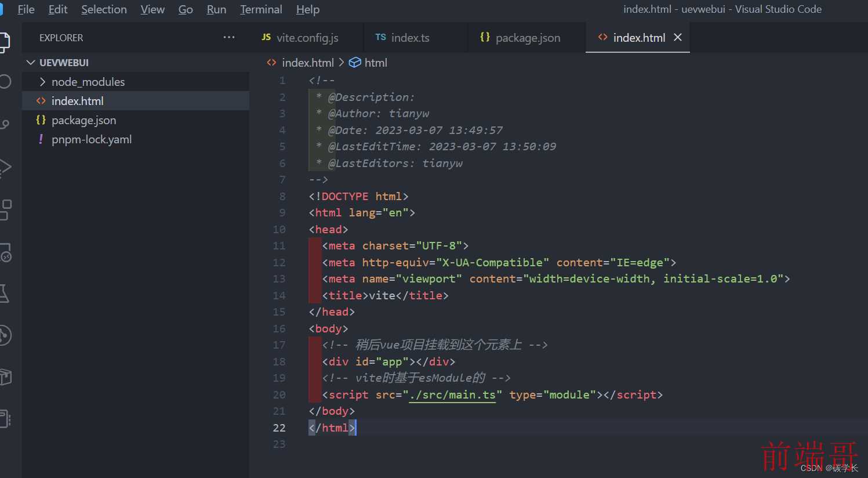Screen dimensions: 868x478
Task: Open the Extensions view
Action: (5, 209)
